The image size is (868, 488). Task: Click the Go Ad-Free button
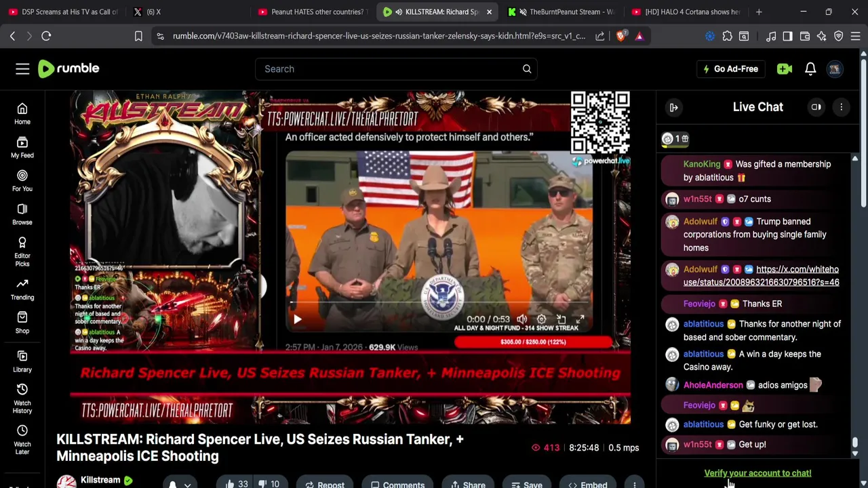(730, 68)
